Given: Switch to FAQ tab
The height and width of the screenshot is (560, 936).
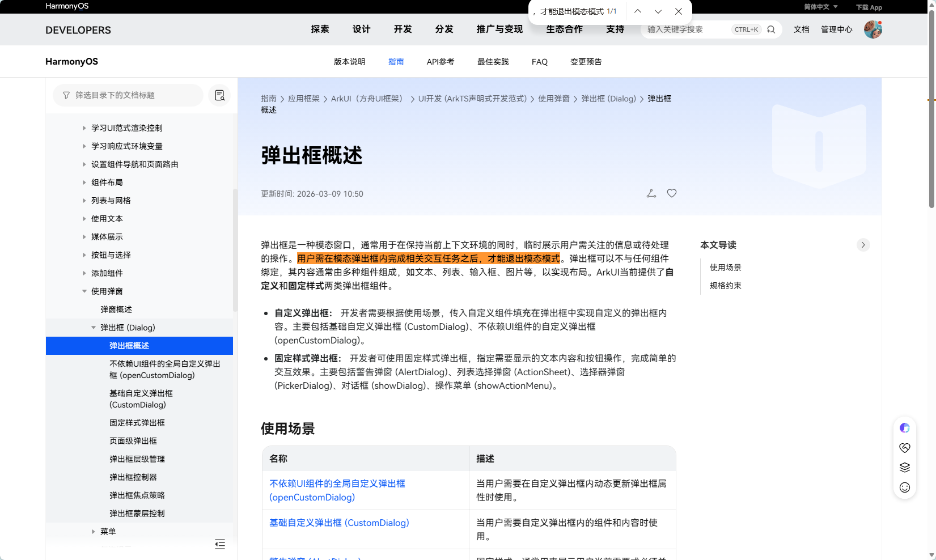Looking at the screenshot, I should (540, 62).
